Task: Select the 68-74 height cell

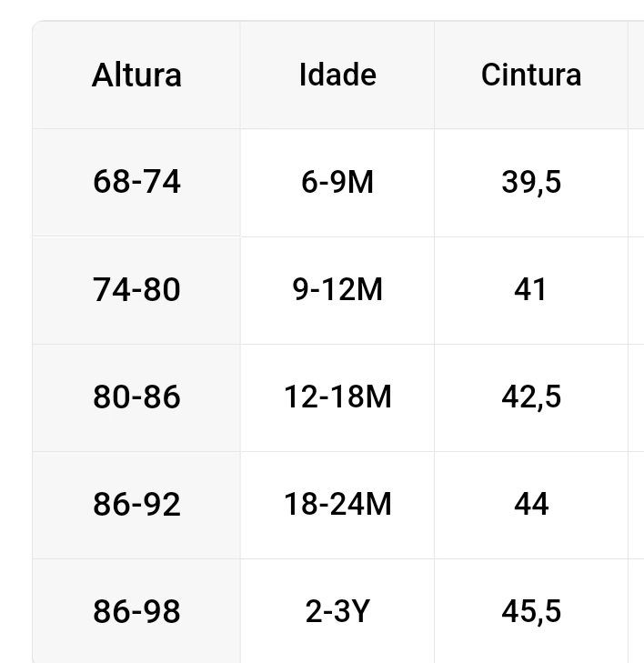Action: 136,183
